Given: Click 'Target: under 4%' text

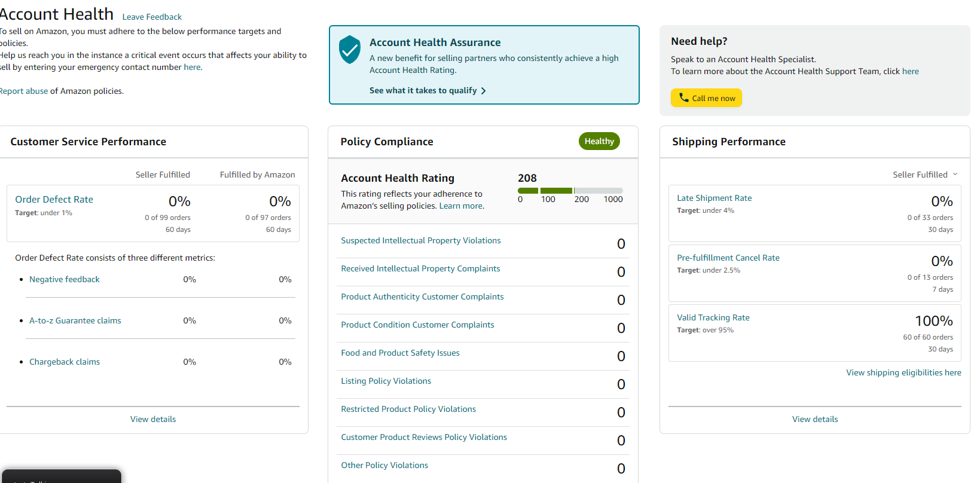Looking at the screenshot, I should click(706, 210).
